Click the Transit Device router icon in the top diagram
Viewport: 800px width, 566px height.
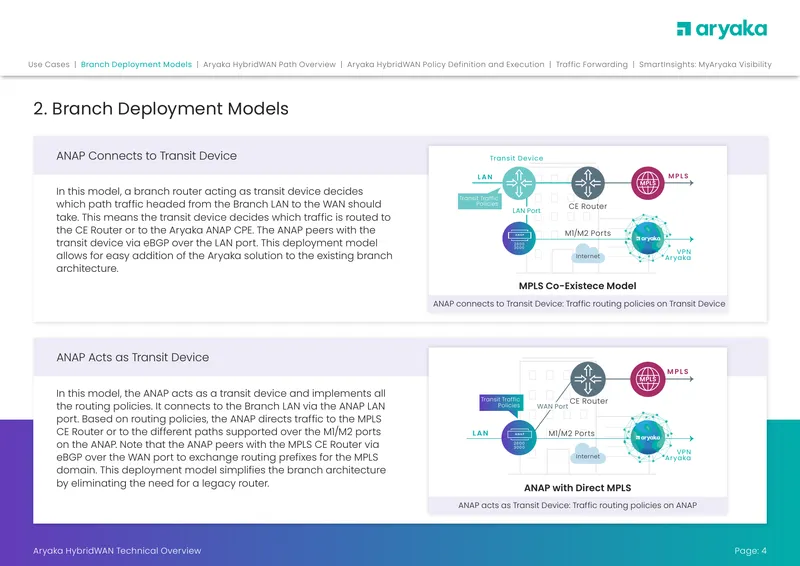(519, 183)
